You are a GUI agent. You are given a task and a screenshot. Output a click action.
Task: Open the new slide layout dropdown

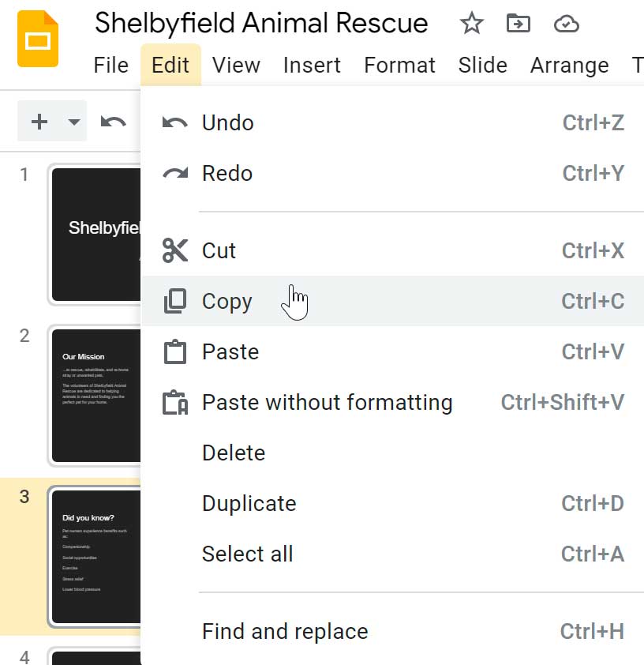[x=74, y=121]
